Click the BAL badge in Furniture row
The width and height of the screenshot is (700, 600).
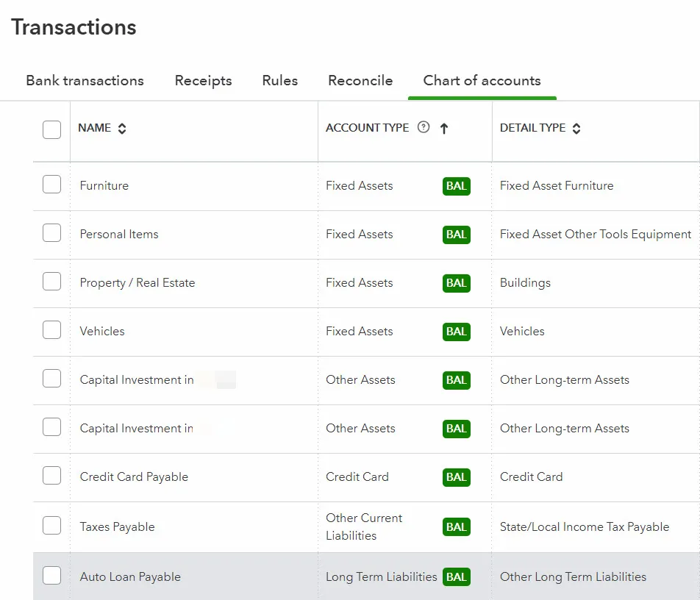pos(456,186)
